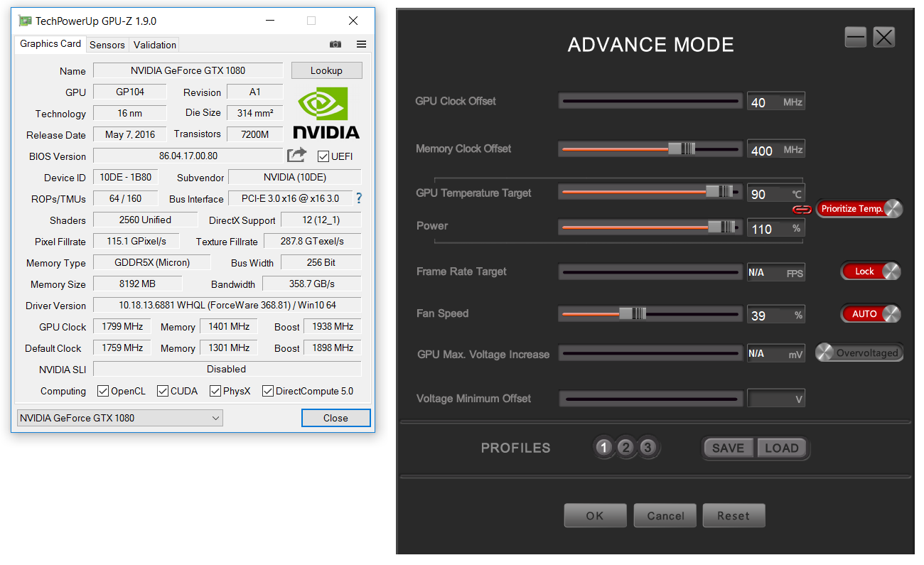This screenshot has height=565, width=924.
Task: Click the BIOS share/export arrow icon
Action: (x=296, y=155)
